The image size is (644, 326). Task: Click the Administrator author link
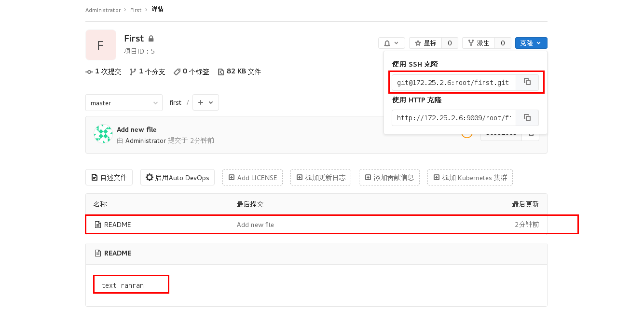pos(146,141)
